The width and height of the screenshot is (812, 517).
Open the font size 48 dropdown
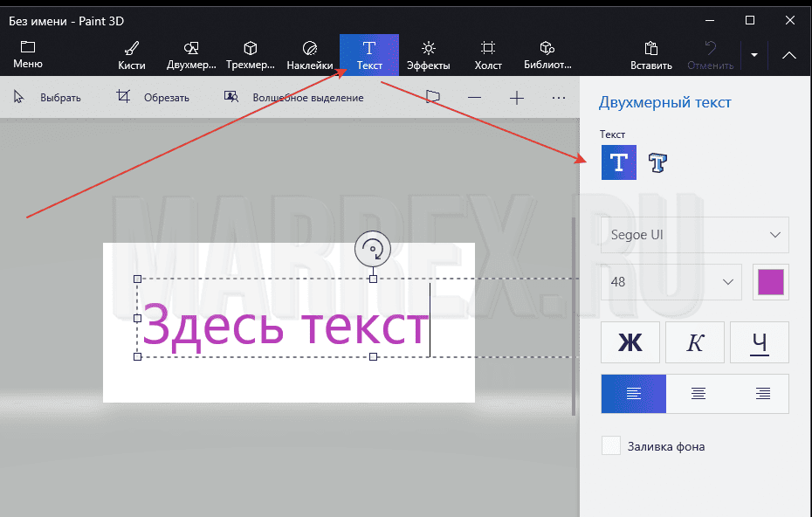click(671, 282)
